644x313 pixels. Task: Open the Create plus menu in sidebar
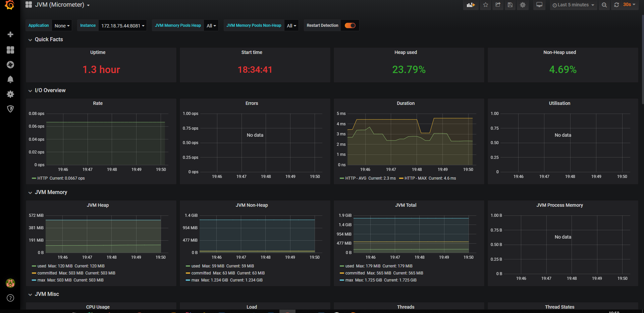(10, 35)
